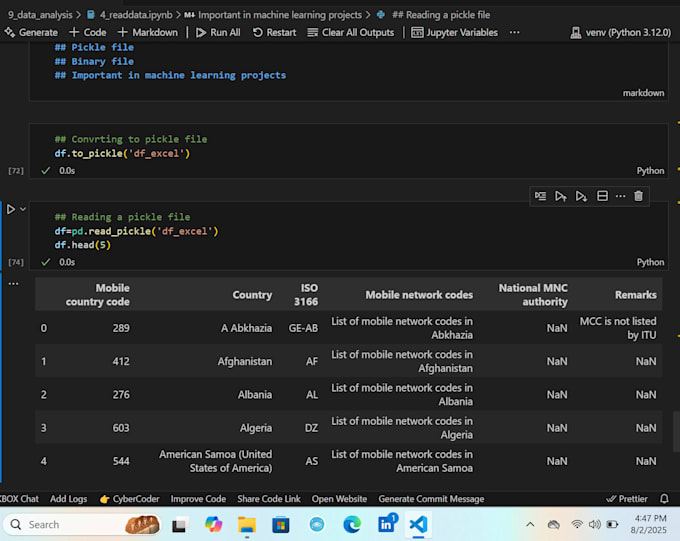Click Improve Code status bar item
This screenshot has width=680, height=541.
pos(198,499)
